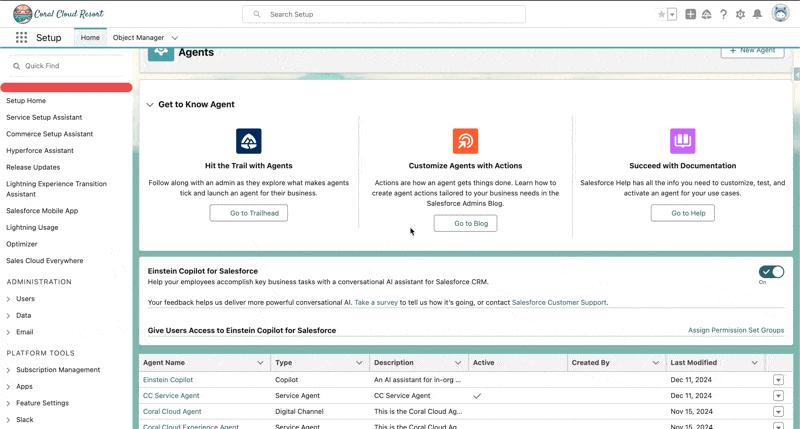Focus the Search Setup field
This screenshot has width=800, height=429.
pos(384,14)
